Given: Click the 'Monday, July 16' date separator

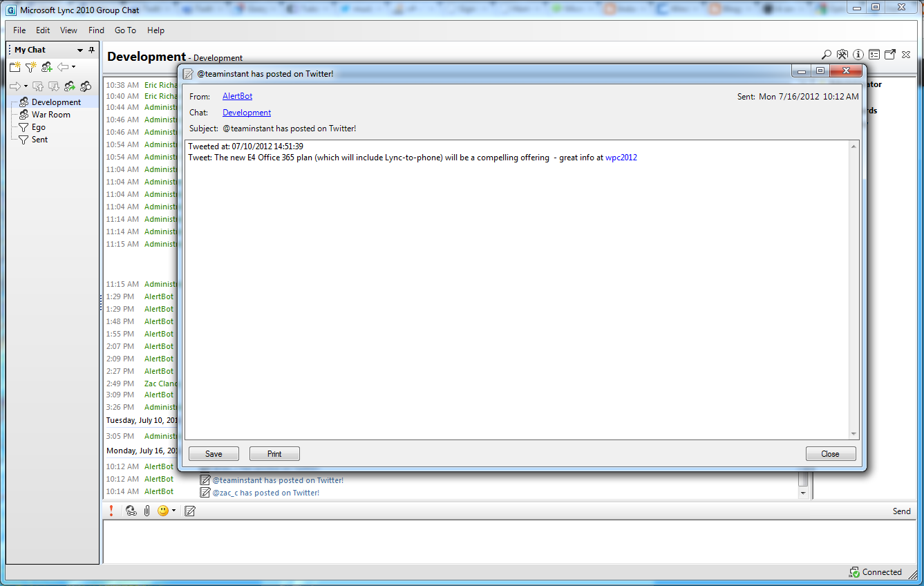Looking at the screenshot, I should 142,451.
